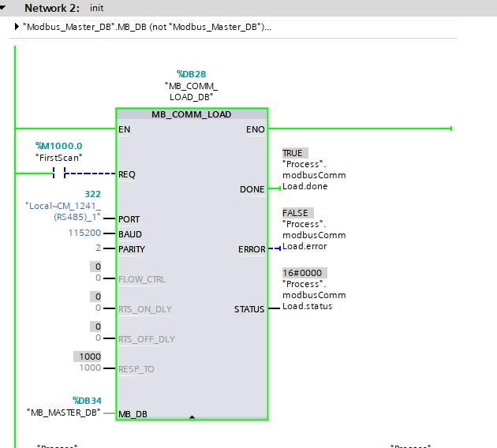Expand the network comment triangle
This screenshot has width=497, height=448.
[17, 27]
